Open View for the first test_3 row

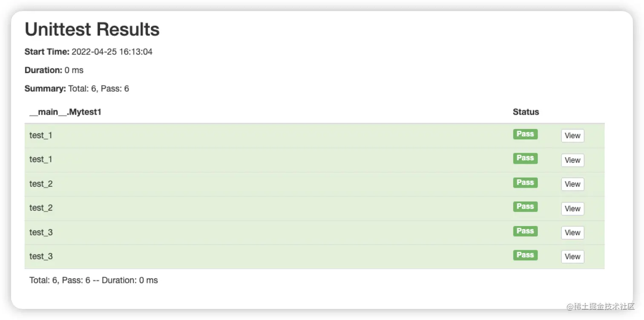(572, 233)
